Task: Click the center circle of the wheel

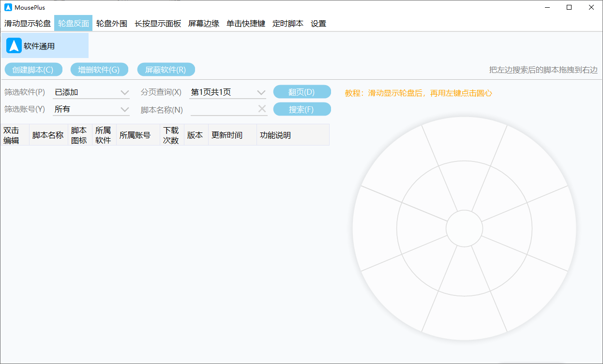Action: click(464, 229)
